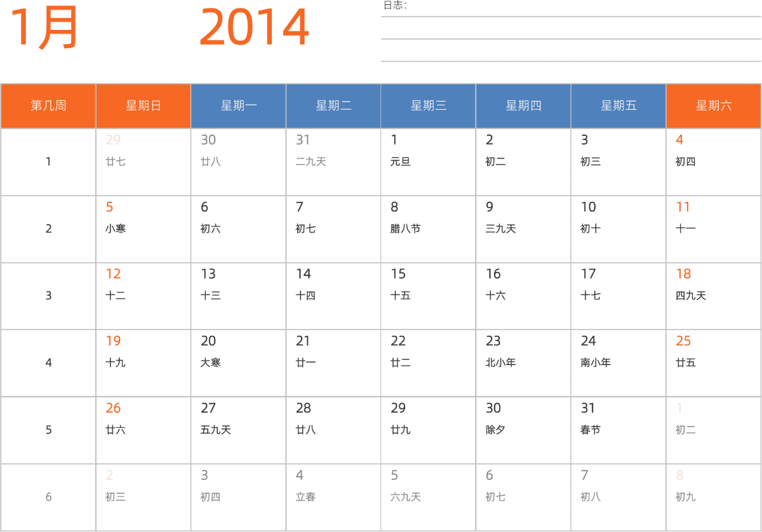This screenshot has height=532, width=762.
Task: Select the 星期二 column header
Action: [333, 106]
